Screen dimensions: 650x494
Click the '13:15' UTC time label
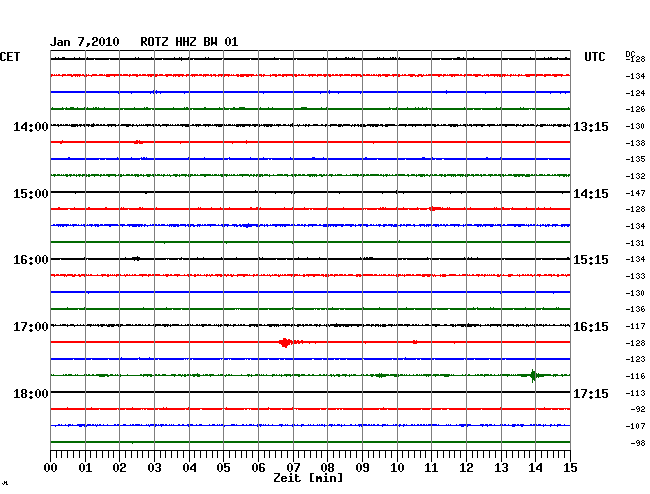click(x=591, y=126)
